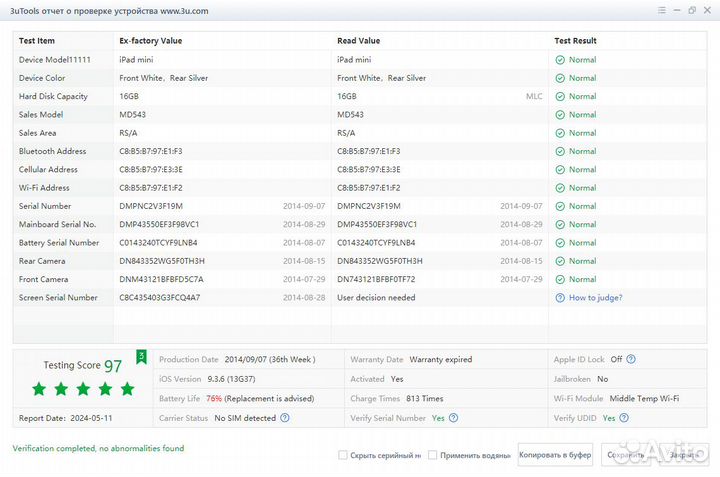Enable the Скрыть серийный номер checkbox

click(343, 455)
